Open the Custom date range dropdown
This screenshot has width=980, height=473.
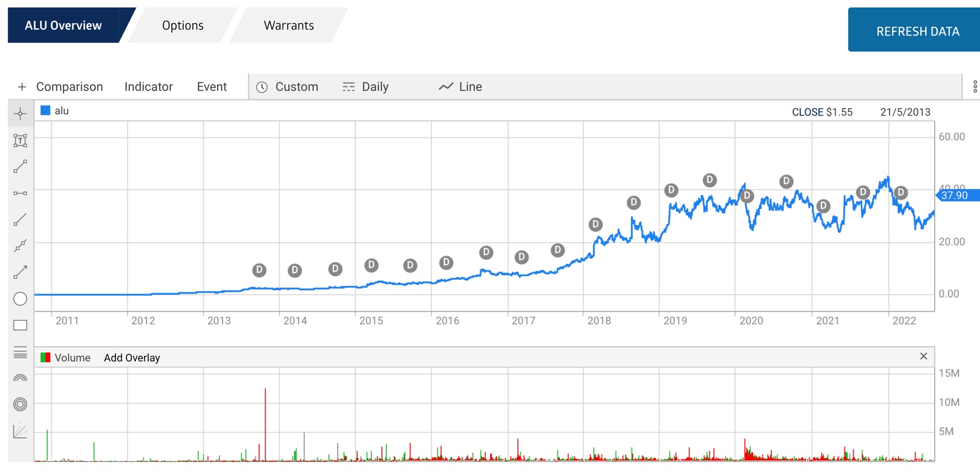(x=288, y=87)
